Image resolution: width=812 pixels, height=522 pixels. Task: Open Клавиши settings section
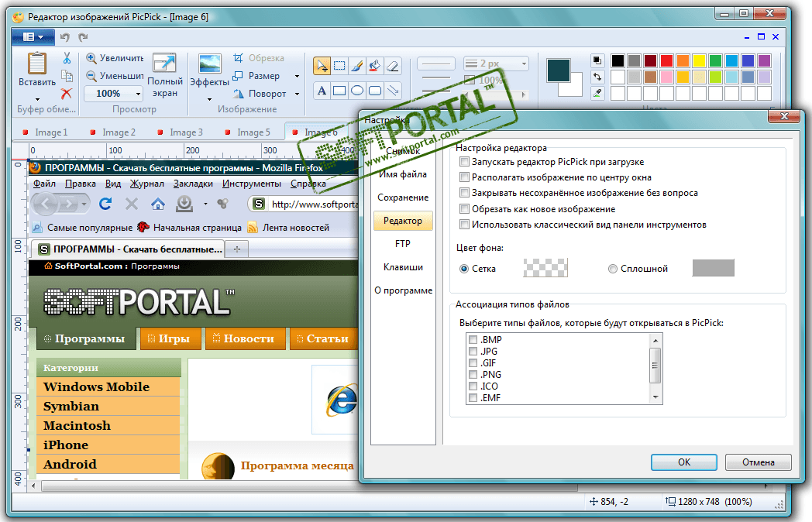(403, 267)
